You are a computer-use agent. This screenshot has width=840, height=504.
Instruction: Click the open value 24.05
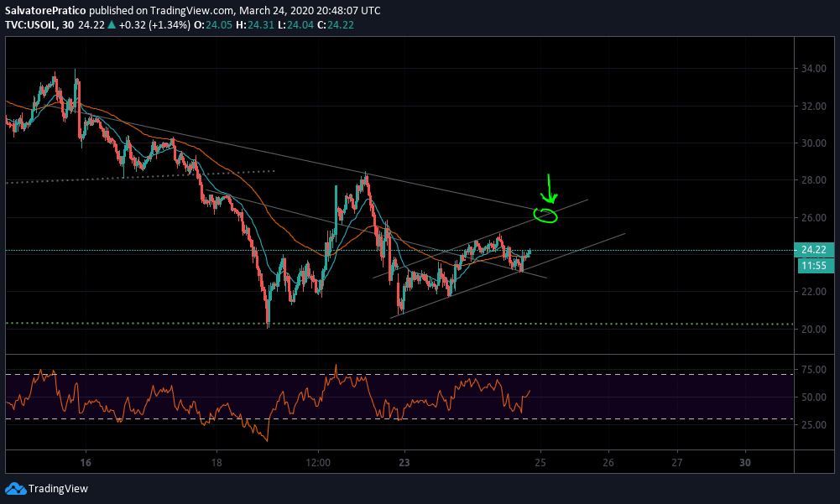(x=219, y=24)
